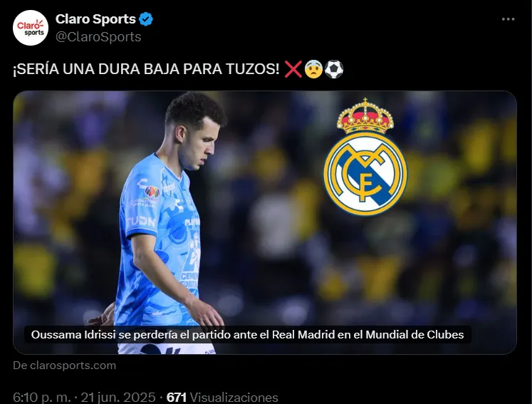532x404 pixels.
Task: Open the Claro Sports profile avatar
Action: tap(31, 28)
